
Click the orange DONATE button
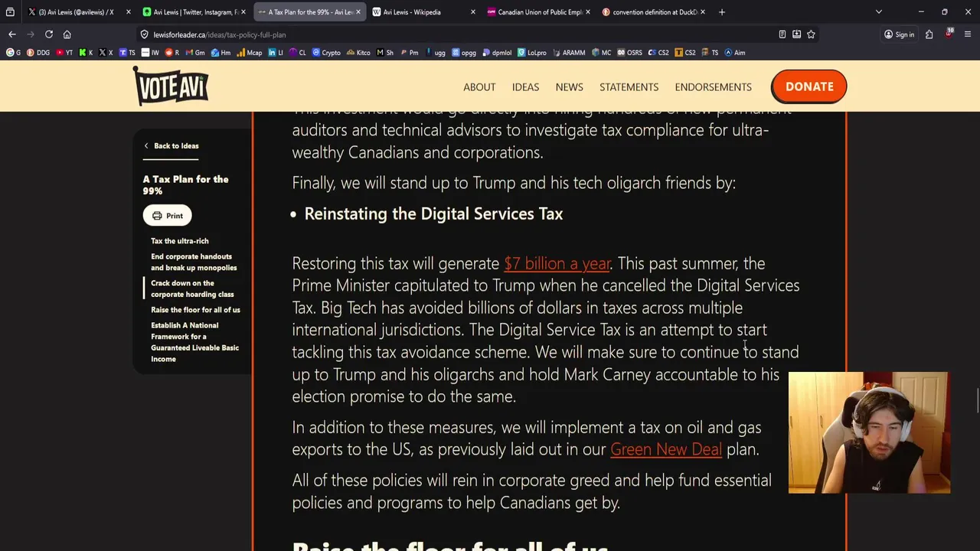coord(808,86)
